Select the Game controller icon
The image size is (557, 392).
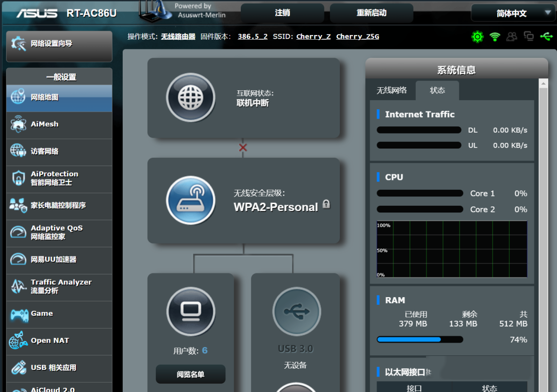click(19, 315)
